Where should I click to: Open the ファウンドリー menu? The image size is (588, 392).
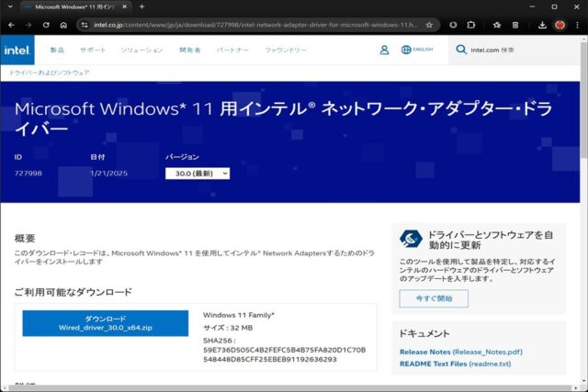click(x=286, y=50)
